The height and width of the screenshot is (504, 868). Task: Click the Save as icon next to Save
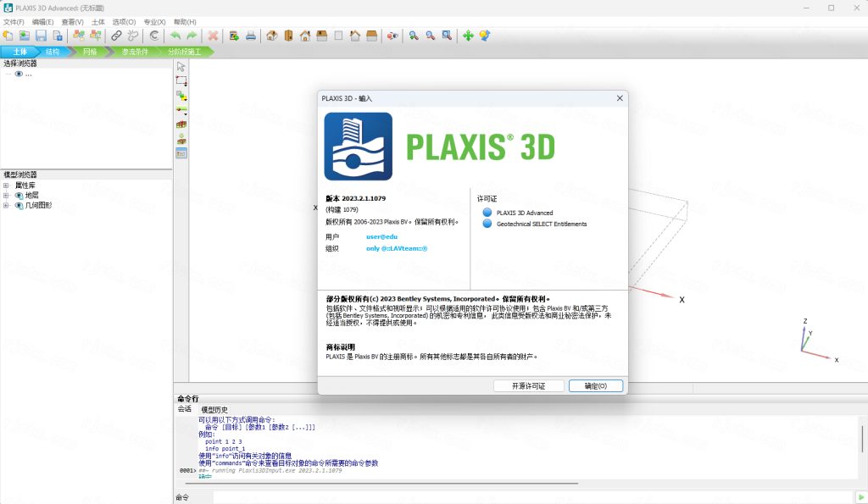click(x=58, y=36)
